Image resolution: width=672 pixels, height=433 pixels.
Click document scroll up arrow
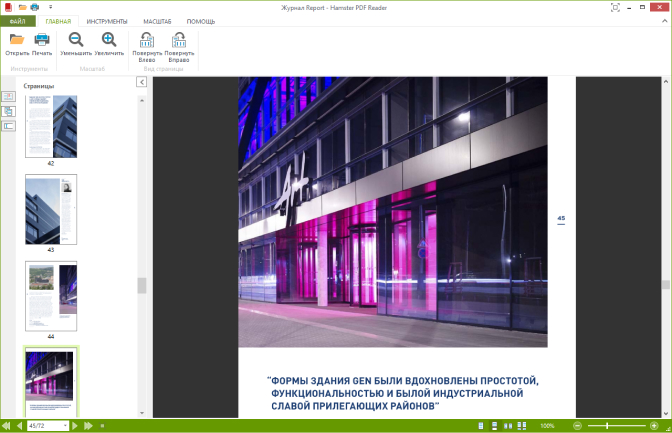tap(666, 81)
